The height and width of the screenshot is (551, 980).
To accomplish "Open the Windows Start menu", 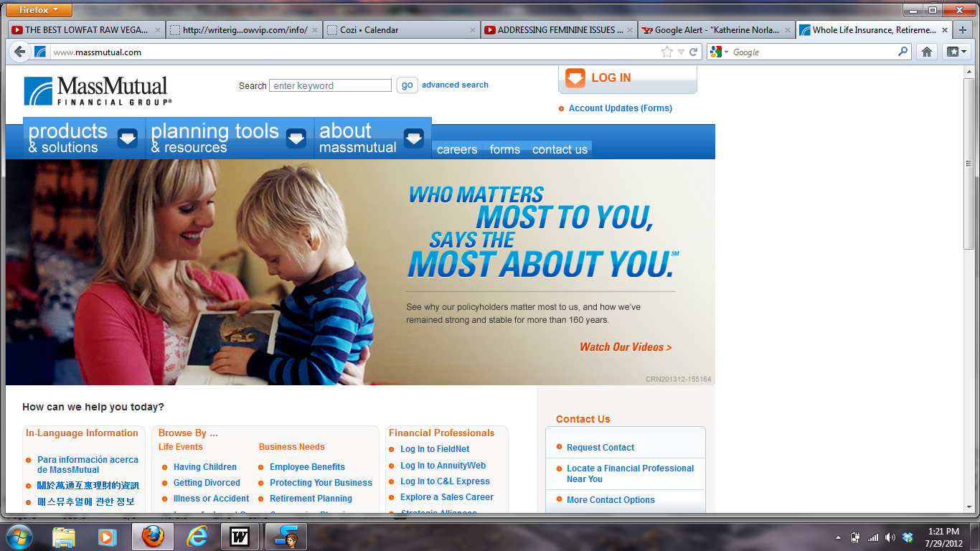I will pos(19,537).
